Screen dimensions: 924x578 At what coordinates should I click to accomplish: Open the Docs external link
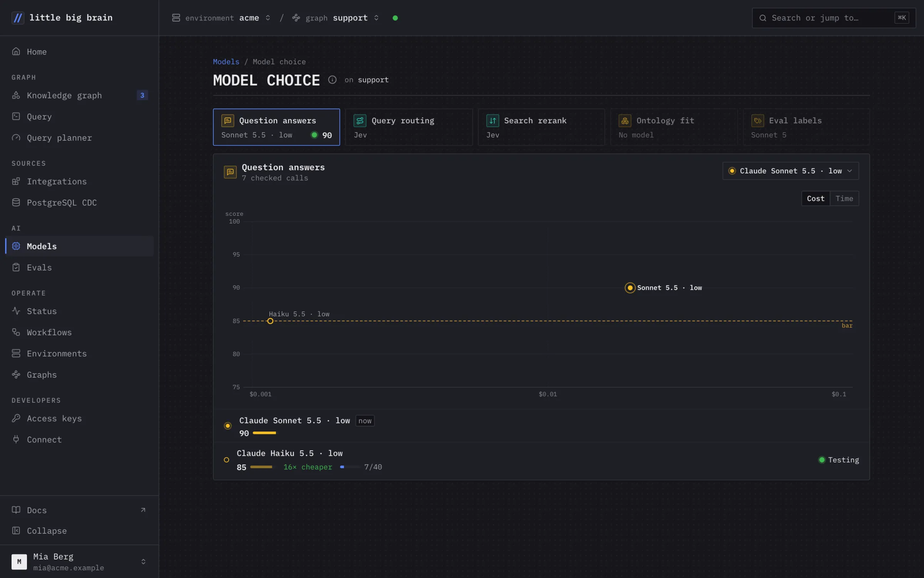79,510
